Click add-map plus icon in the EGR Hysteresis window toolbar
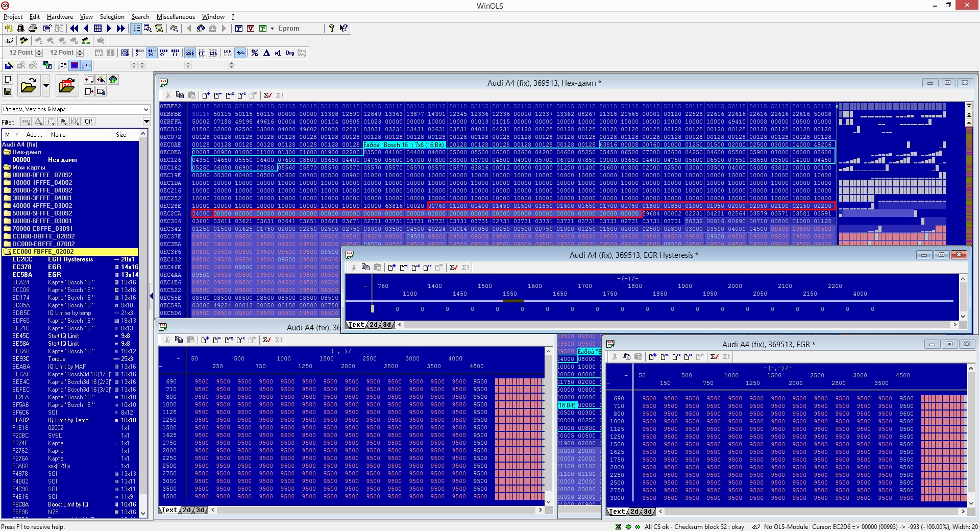980x531 pixels. 391,267
